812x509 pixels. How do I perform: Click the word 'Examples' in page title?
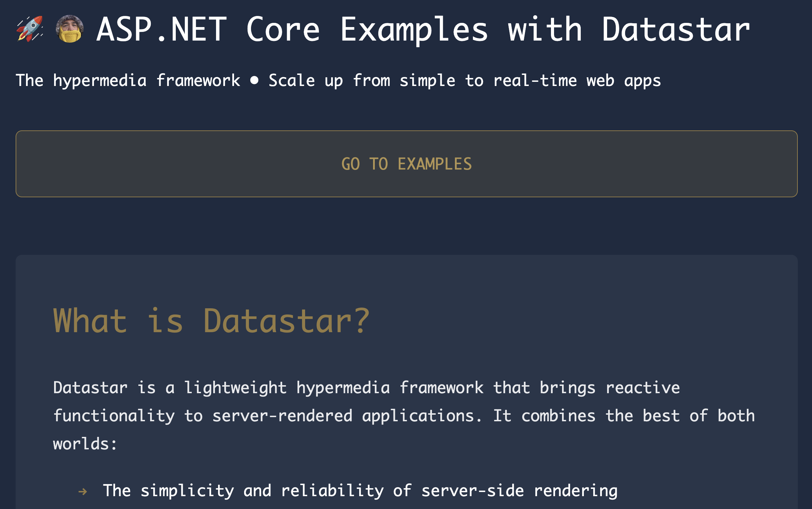(414, 30)
